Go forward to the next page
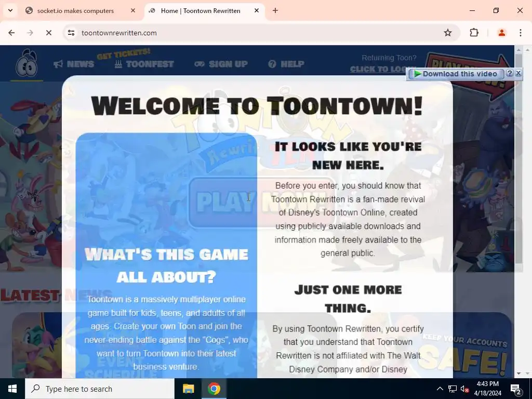This screenshot has width=532, height=399. pos(30,33)
